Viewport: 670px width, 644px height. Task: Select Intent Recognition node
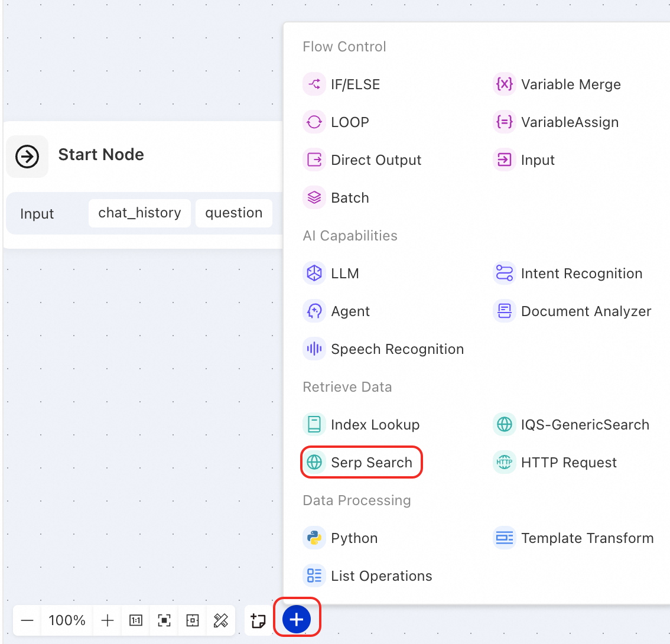point(568,274)
